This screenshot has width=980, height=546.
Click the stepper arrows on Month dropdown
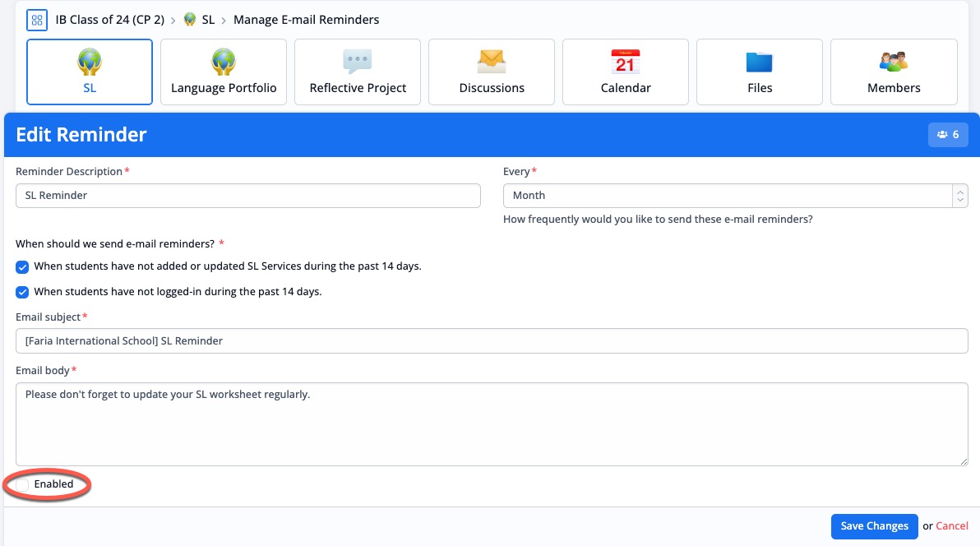tap(960, 196)
